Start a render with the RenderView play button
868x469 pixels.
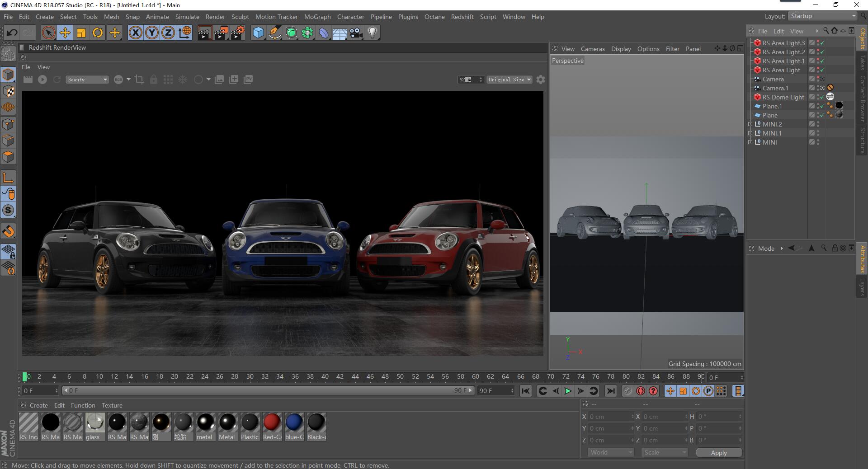42,80
